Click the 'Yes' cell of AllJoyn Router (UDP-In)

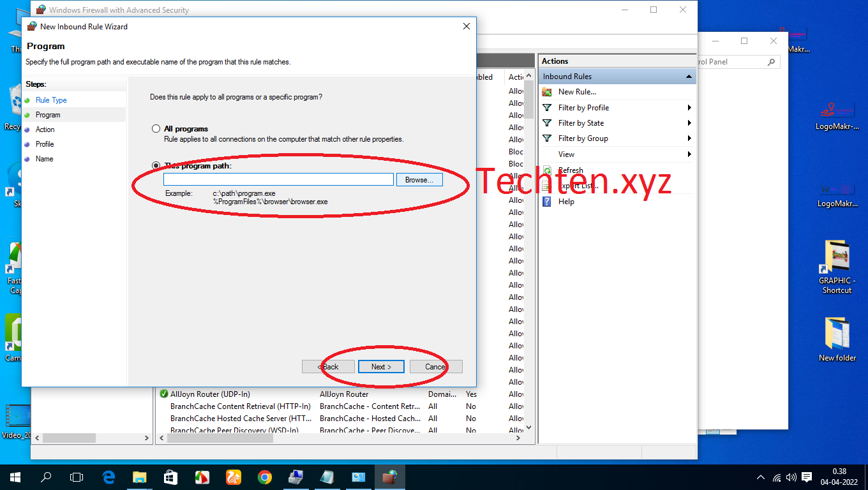click(x=471, y=394)
